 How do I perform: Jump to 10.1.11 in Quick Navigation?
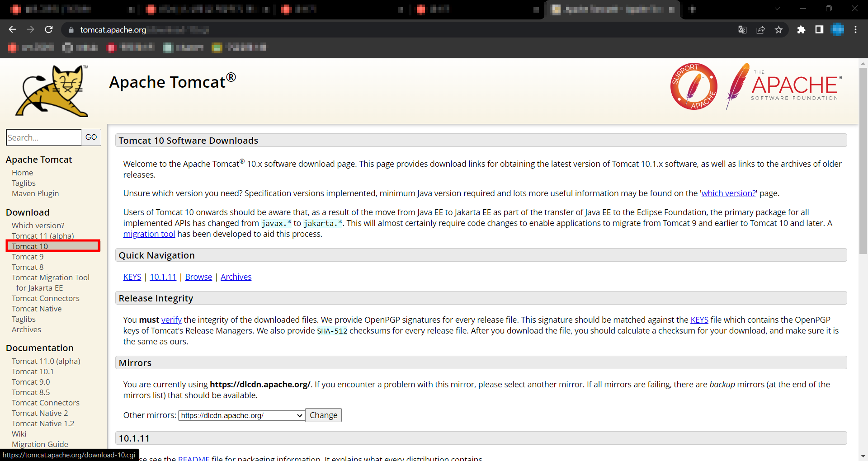163,277
